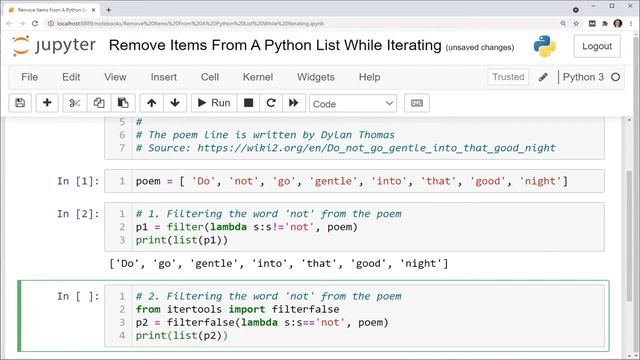Open the command palette keyboard icon

417,103
